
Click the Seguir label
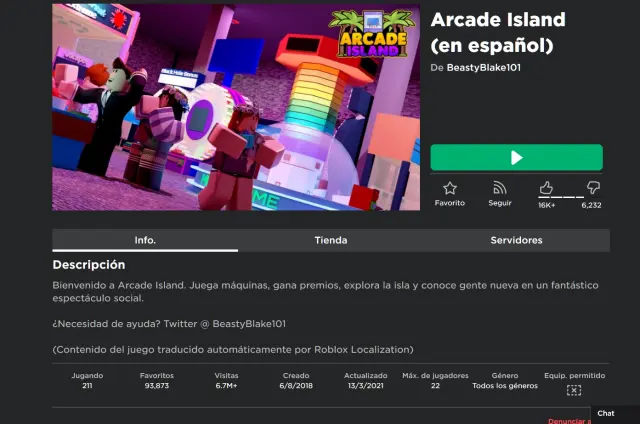(500, 203)
